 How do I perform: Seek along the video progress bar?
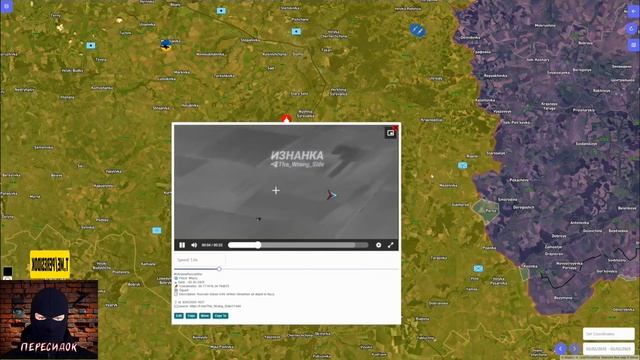298,245
